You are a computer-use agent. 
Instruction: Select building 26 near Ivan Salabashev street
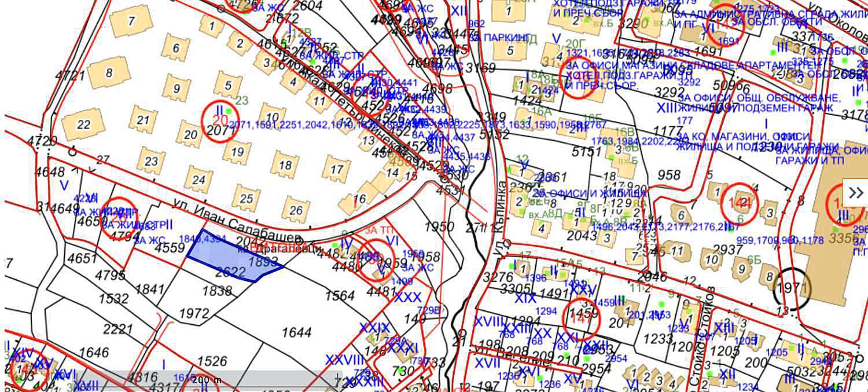coord(296,210)
